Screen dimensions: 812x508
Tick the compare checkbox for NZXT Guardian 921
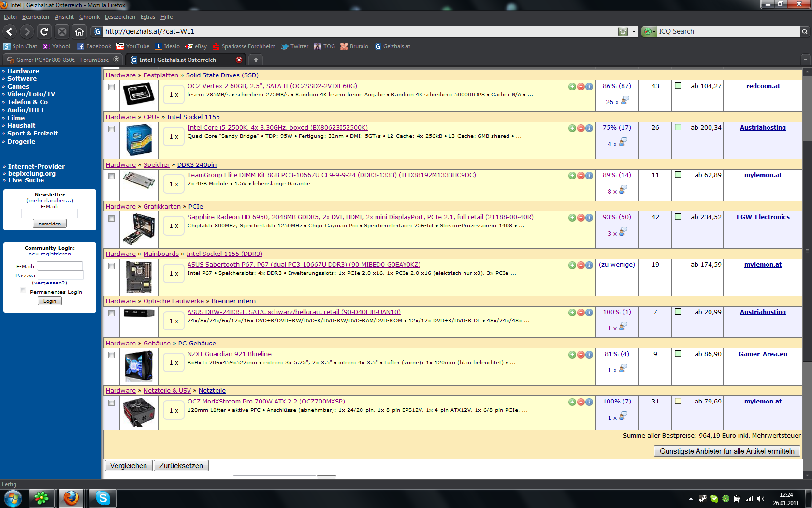[112, 355]
